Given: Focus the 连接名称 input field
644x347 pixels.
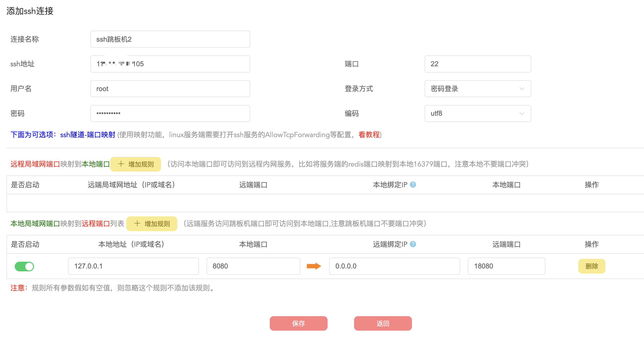Looking at the screenshot, I should coord(170,39).
